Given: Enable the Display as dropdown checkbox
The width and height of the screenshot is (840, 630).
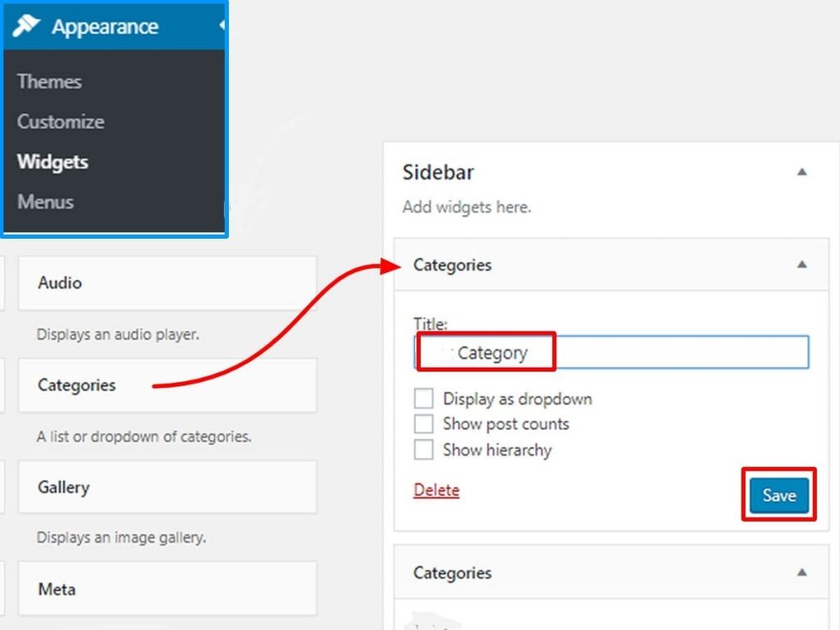Looking at the screenshot, I should (x=423, y=398).
